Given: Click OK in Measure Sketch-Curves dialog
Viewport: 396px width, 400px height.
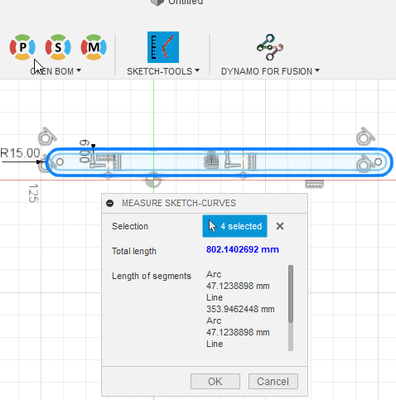Looking at the screenshot, I should coord(215,381).
